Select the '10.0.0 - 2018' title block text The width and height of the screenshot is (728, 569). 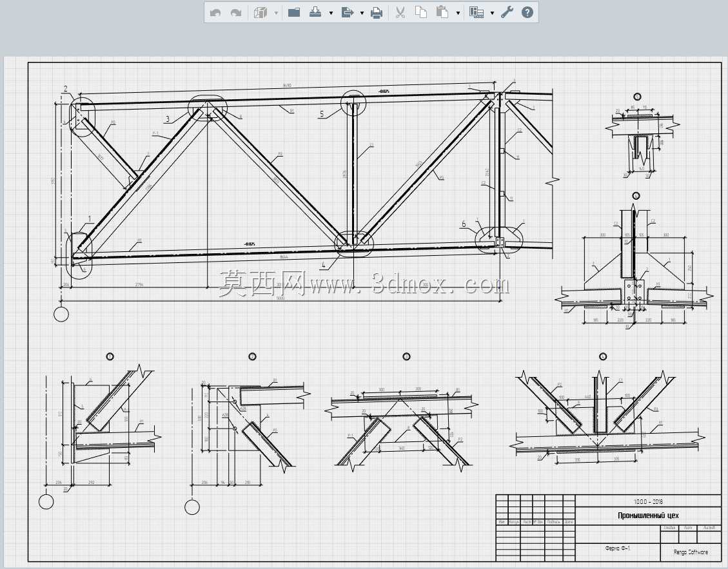click(x=648, y=502)
